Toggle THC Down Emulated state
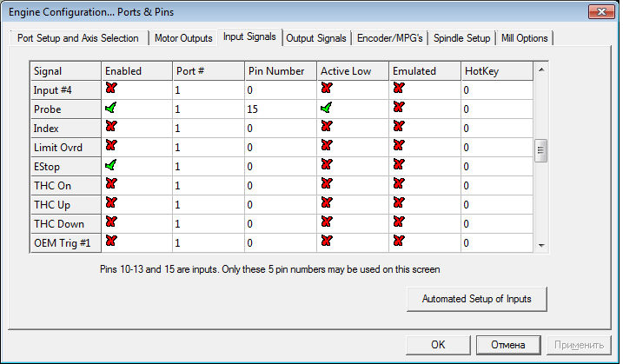623x364 pixels. tap(398, 222)
